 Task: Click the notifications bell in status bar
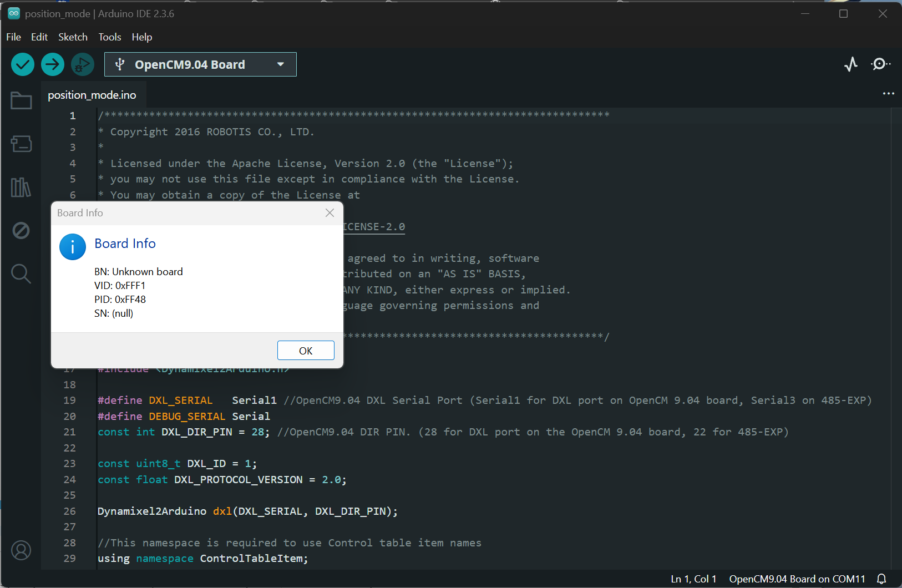[x=881, y=579]
